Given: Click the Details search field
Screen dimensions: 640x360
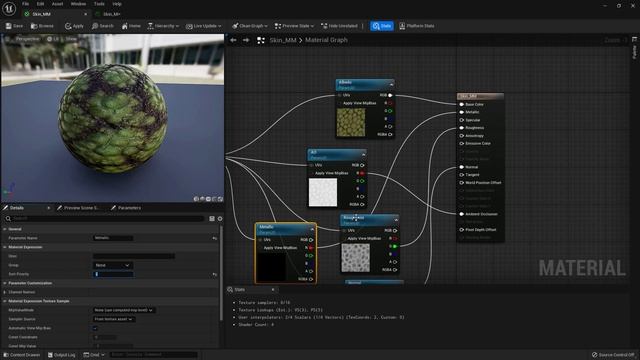Looking at the screenshot, I should pyautogui.click(x=104, y=218).
